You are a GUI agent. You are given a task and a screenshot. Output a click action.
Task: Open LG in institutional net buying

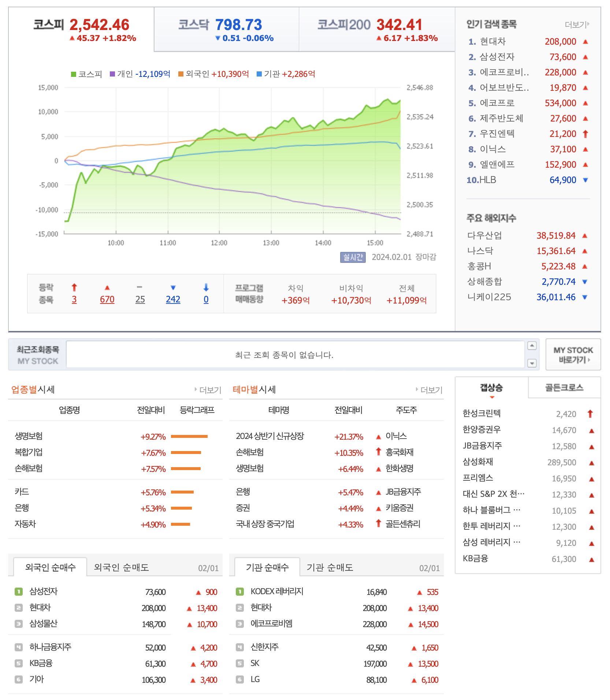click(255, 679)
